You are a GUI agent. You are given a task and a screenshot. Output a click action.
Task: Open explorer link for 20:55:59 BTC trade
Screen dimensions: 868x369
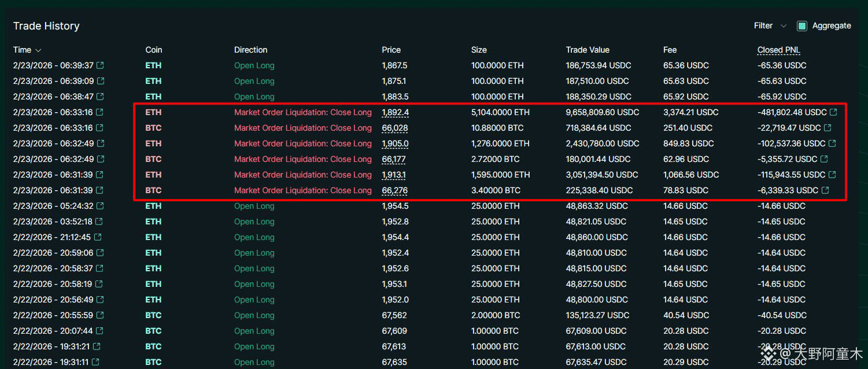(101, 315)
